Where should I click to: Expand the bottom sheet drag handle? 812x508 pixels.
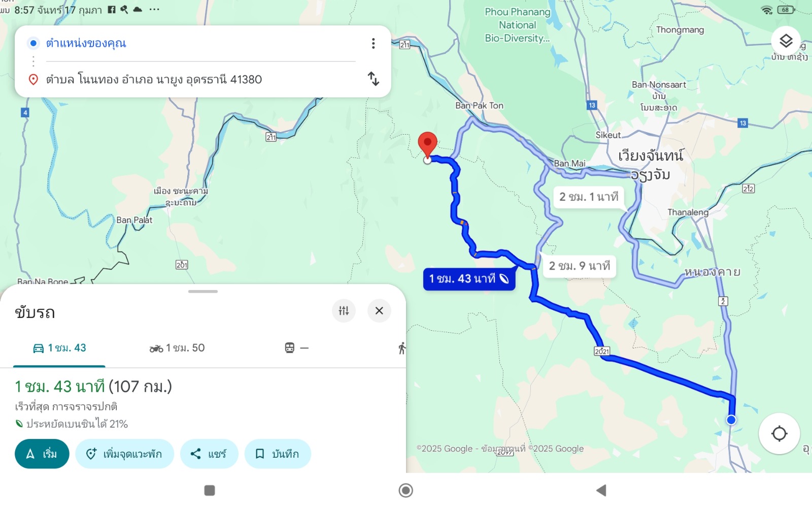[203, 292]
